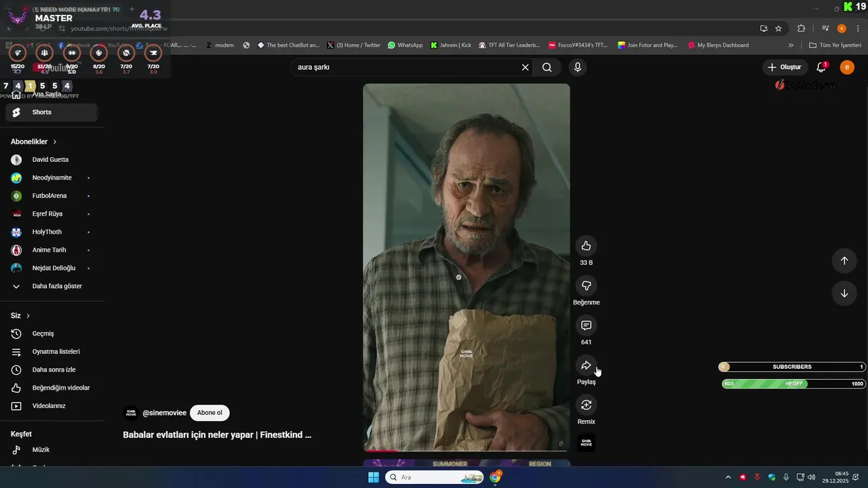Open TFT All Tier Leaderboard bookmark

509,45
